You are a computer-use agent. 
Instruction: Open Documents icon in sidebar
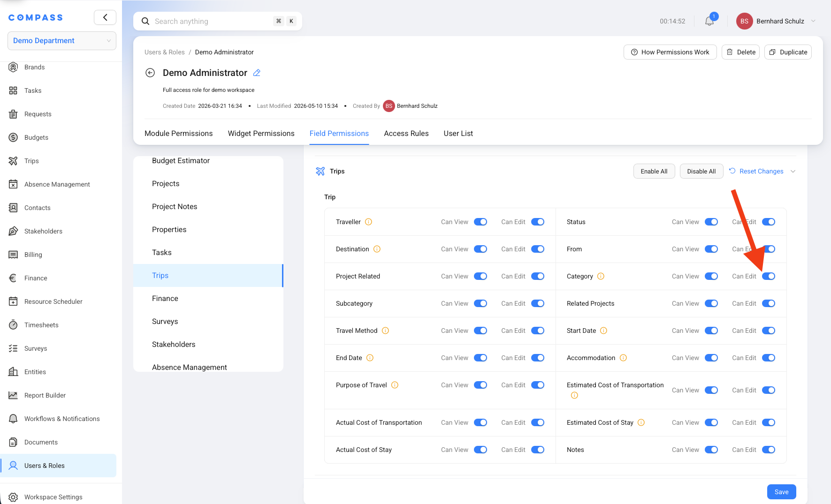click(x=13, y=442)
